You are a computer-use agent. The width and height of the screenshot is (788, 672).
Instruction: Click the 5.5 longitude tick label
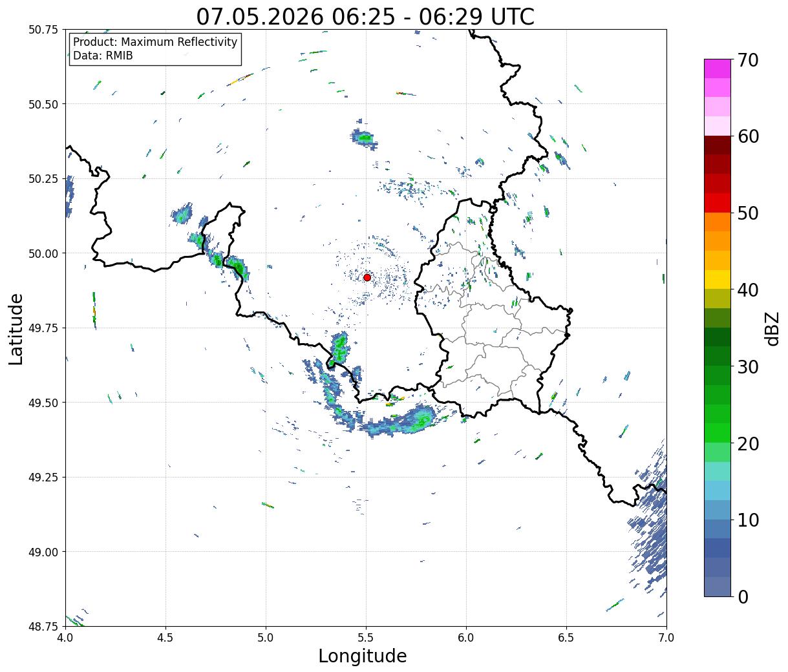[366, 638]
